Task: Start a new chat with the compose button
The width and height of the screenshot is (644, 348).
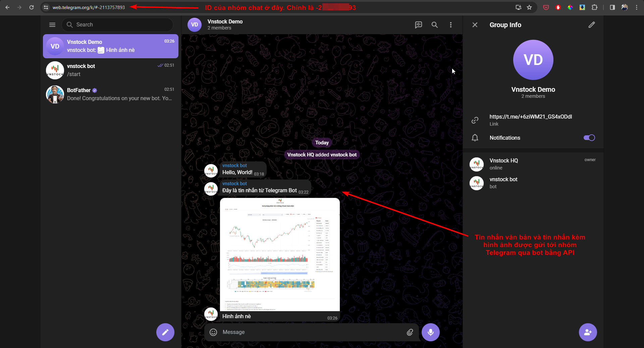Action: coord(165,332)
